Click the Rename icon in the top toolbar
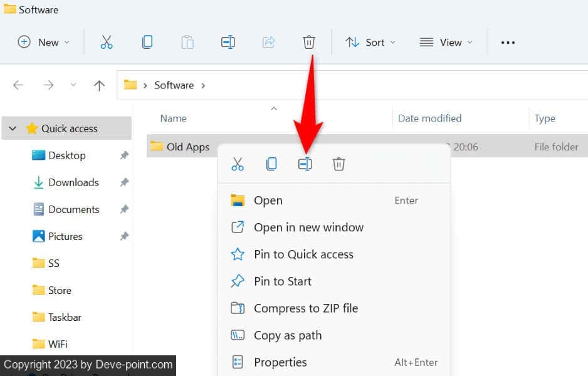 228,42
